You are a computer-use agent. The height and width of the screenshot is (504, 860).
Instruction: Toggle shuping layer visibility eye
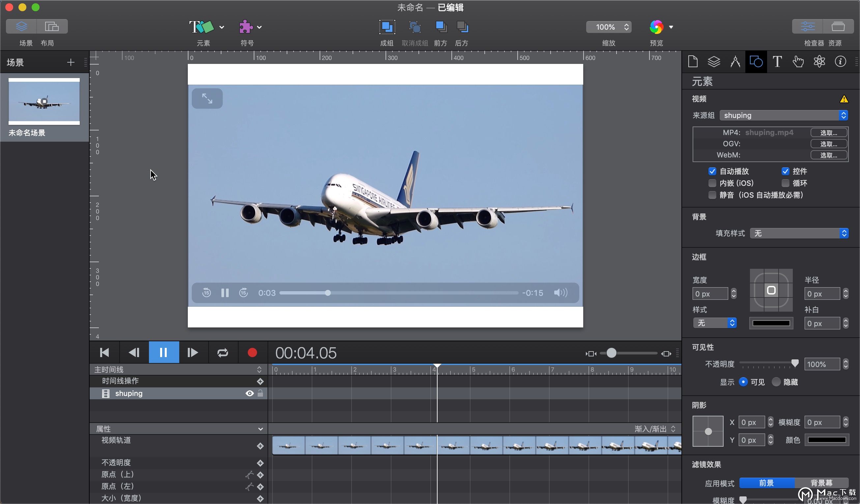pos(250,393)
